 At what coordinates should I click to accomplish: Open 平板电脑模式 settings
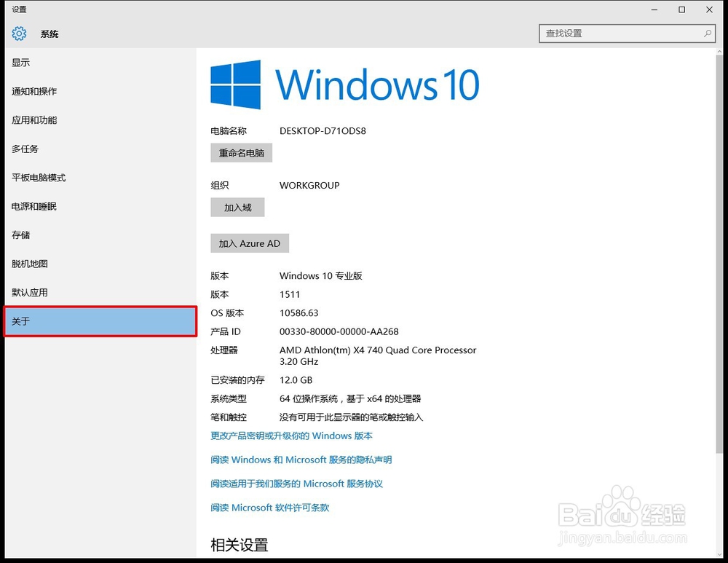tap(100, 178)
